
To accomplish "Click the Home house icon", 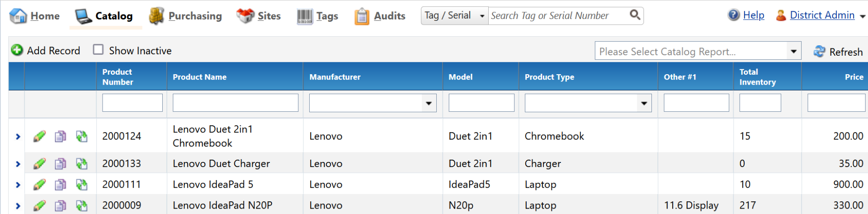I will click(x=18, y=16).
